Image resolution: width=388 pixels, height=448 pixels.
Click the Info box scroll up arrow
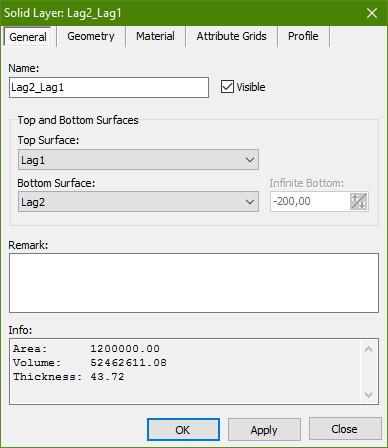click(x=369, y=349)
